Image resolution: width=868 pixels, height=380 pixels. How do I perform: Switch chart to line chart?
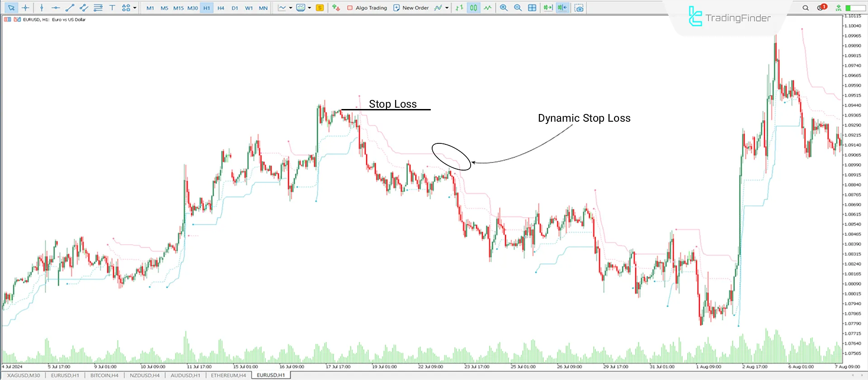click(x=487, y=8)
